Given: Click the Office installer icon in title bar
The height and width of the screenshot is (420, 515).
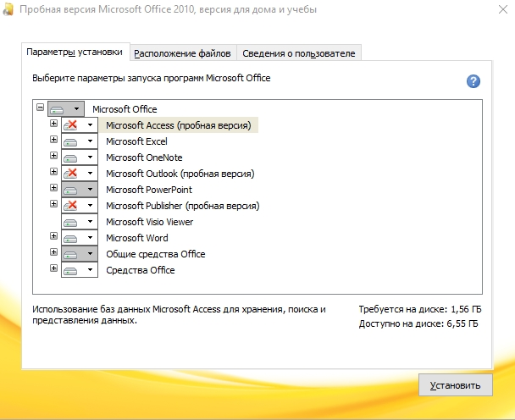Looking at the screenshot, I should 8,9.
